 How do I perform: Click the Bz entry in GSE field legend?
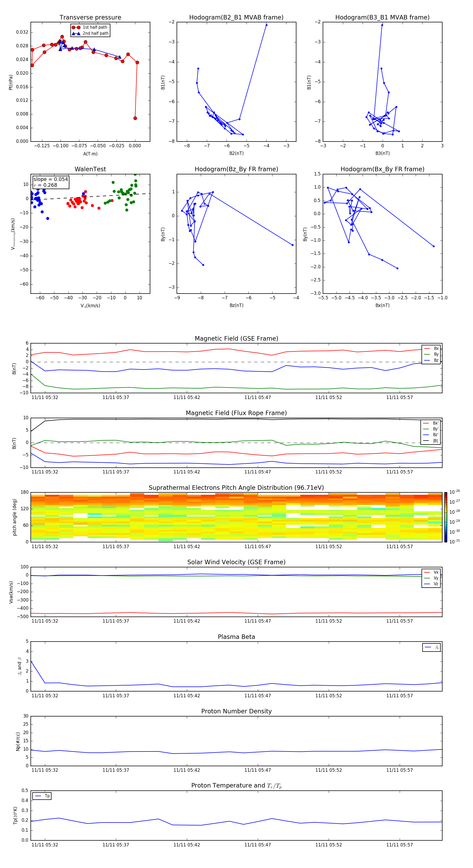point(431,360)
